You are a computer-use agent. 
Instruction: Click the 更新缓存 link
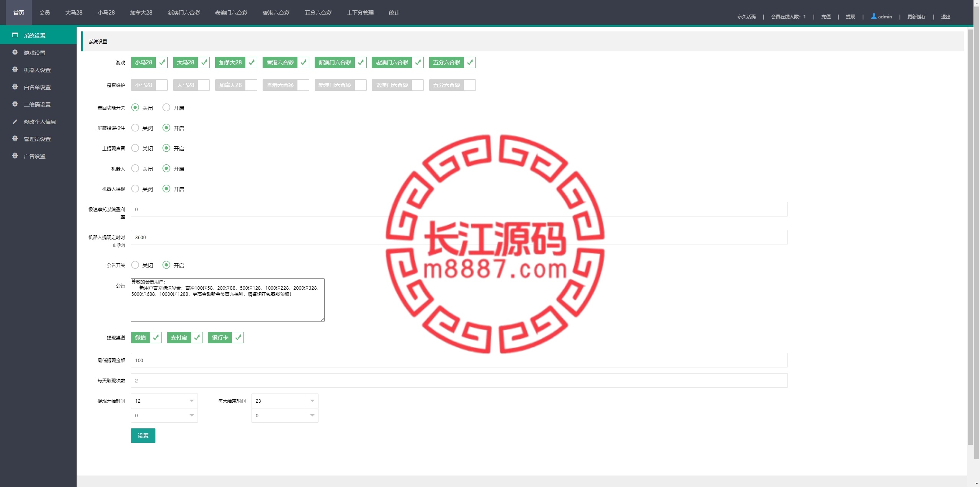pyautogui.click(x=916, y=16)
